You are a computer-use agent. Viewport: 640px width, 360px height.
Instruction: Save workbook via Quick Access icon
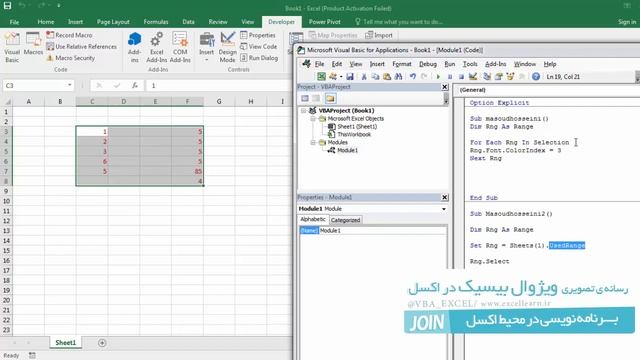(x=7, y=6)
